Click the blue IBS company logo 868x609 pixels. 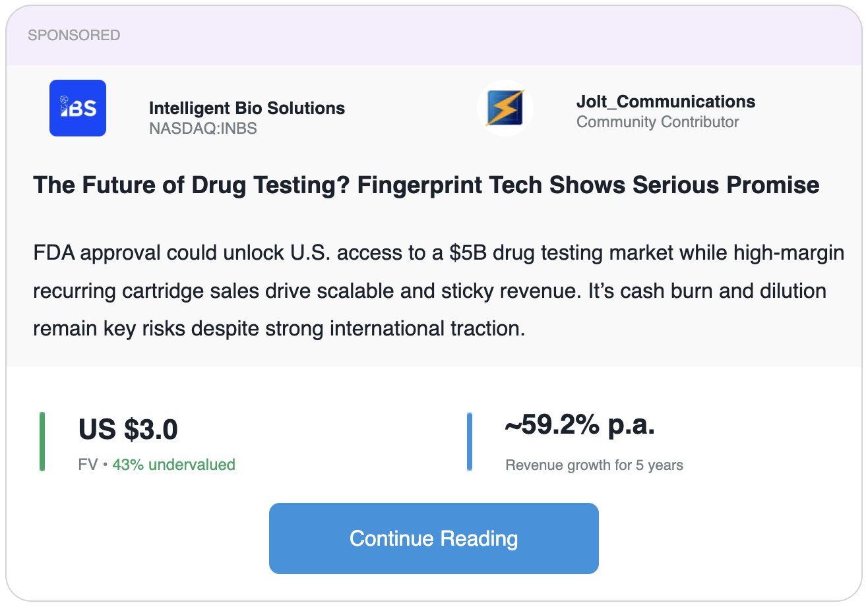78,108
